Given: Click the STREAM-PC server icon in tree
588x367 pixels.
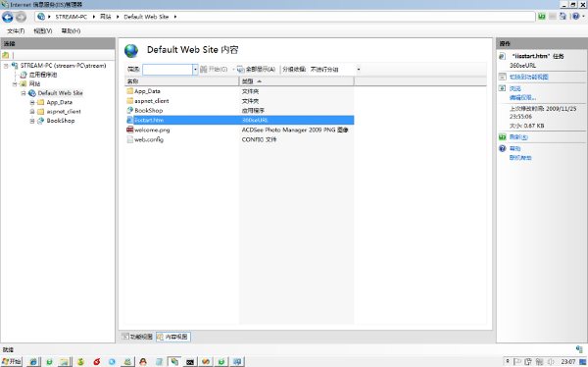Looking at the screenshot, I should (15, 66).
